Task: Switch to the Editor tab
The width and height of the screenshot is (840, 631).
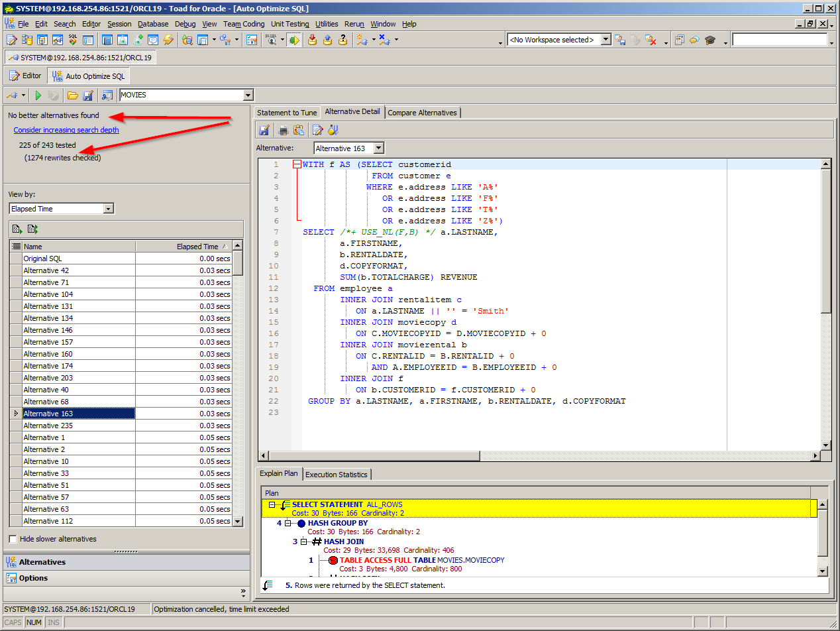Action: [x=25, y=76]
